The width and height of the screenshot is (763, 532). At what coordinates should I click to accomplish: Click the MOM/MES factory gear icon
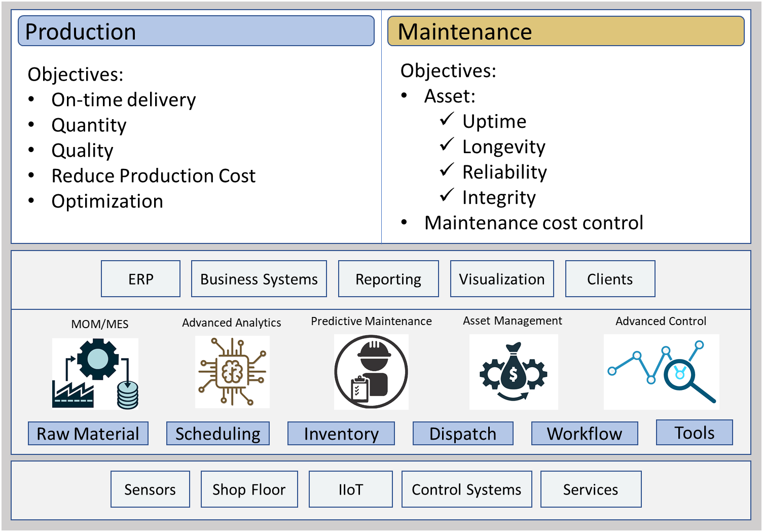[x=95, y=373]
